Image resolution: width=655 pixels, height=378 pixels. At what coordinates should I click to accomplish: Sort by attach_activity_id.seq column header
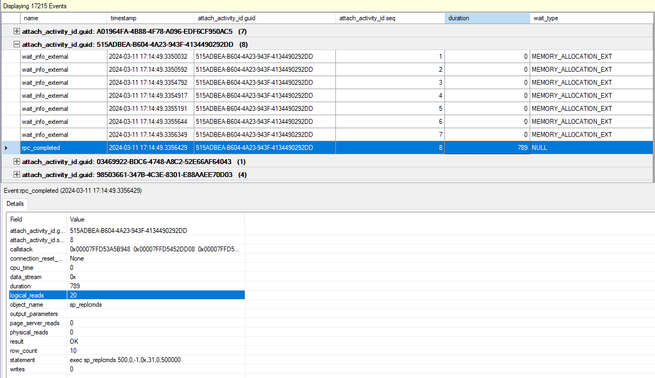(390, 18)
